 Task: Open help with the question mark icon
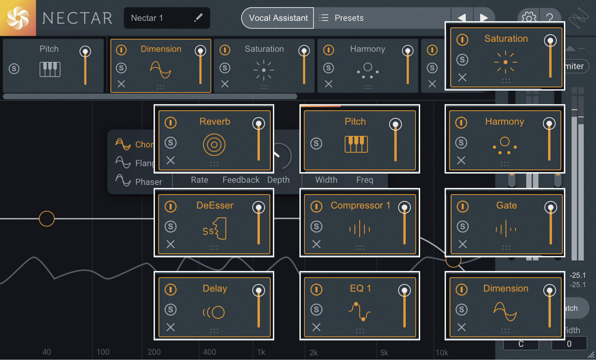tap(549, 18)
